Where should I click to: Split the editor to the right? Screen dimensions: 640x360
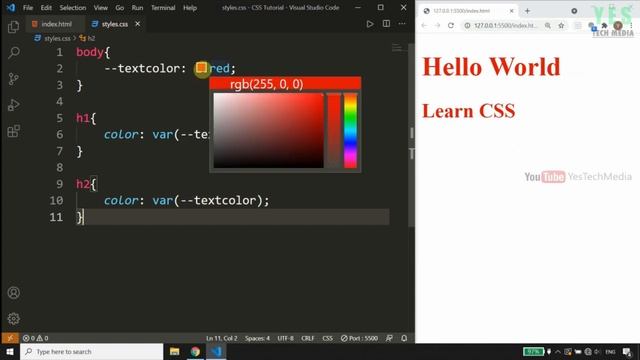point(386,24)
